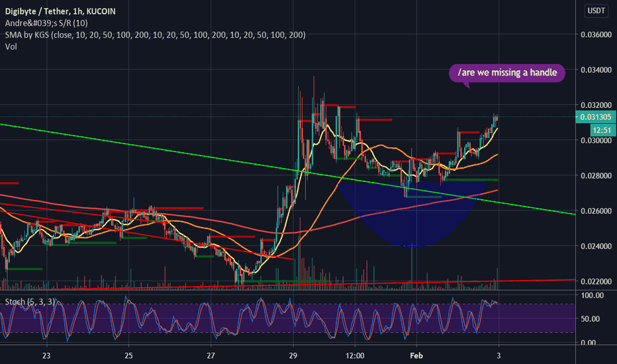Click the 12:00 time axis label

click(x=355, y=356)
